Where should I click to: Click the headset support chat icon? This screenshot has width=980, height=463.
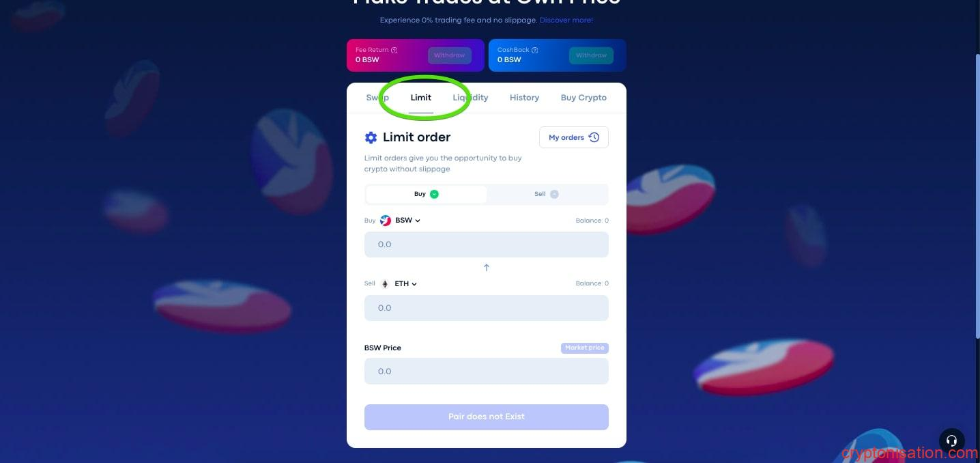951,440
